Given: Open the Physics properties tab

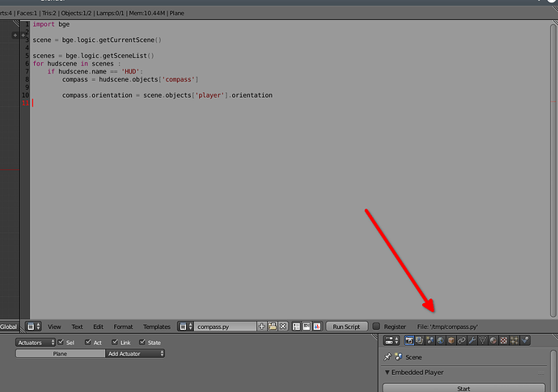Looking at the screenshot, I should [x=525, y=340].
